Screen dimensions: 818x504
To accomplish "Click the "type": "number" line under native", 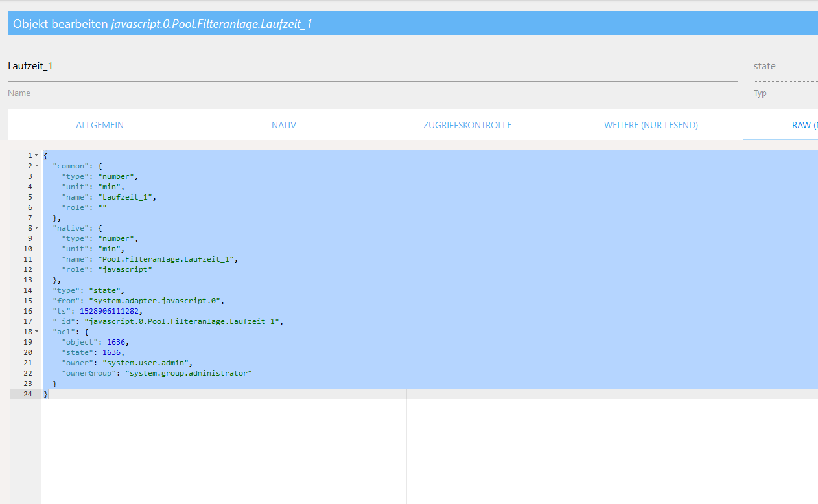I will click(x=100, y=238).
